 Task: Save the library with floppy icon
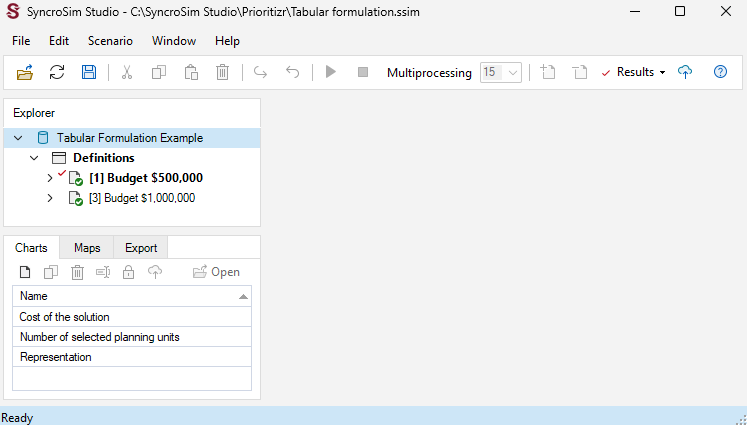pos(89,72)
